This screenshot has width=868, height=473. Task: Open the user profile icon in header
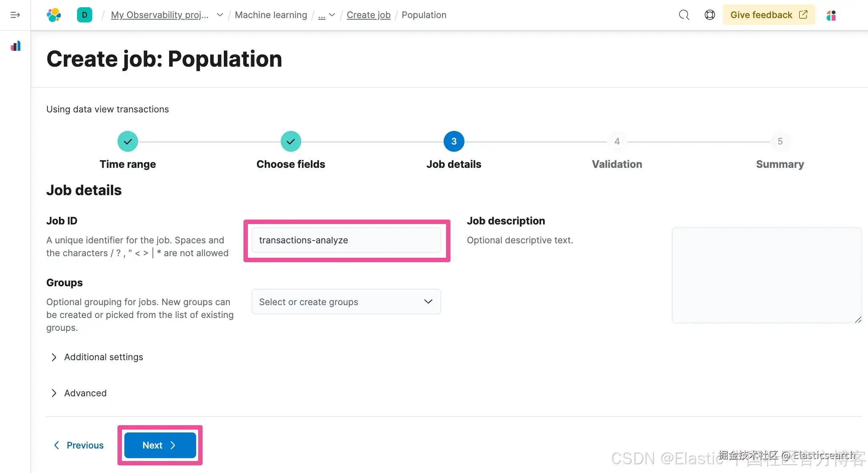point(831,16)
